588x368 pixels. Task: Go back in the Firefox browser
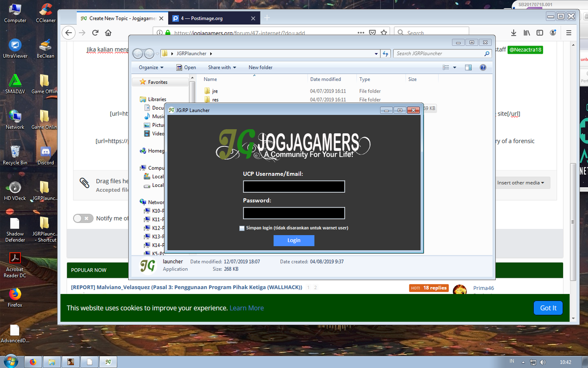(x=68, y=33)
